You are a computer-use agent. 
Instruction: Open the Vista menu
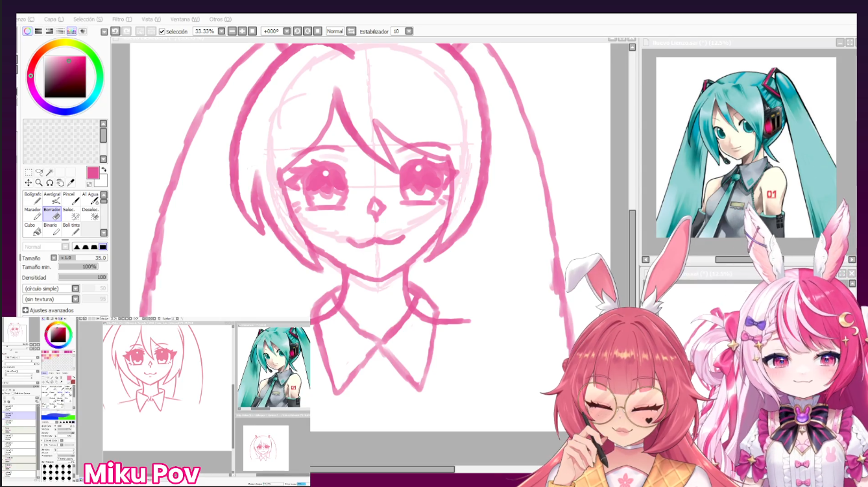[151, 19]
